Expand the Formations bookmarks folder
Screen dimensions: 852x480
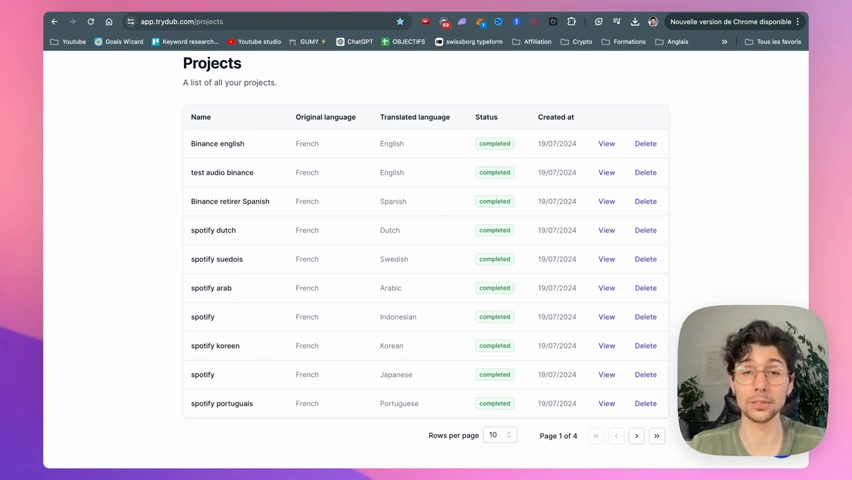pyautogui.click(x=624, y=42)
